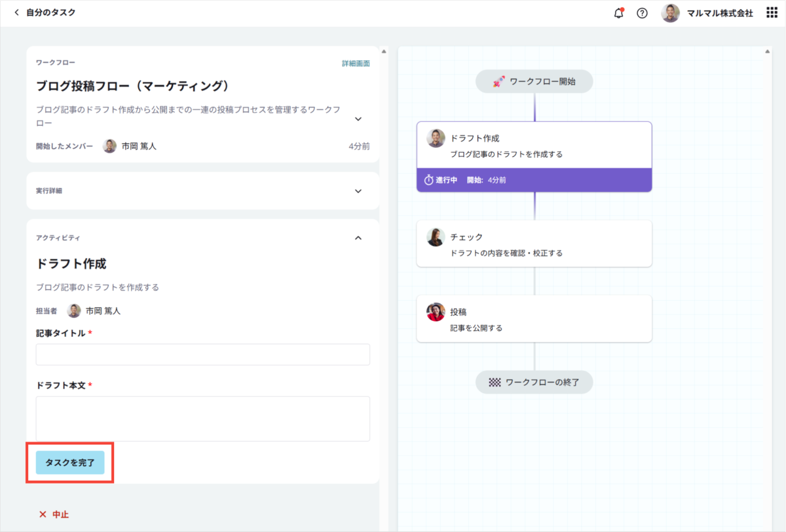The width and height of the screenshot is (786, 532).
Task: Click the 4分前 timestamp in workflow card
Action: 359,147
